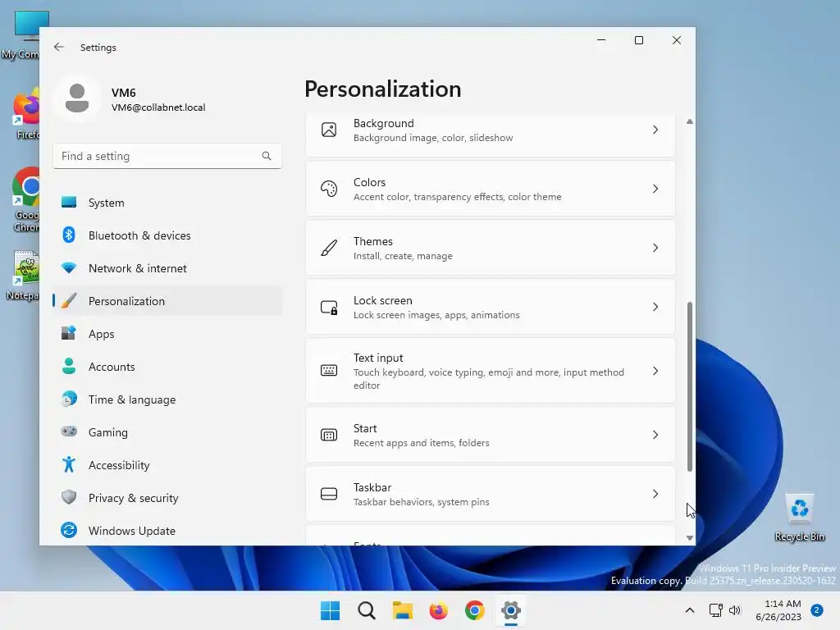Click the Background picture icon
The height and width of the screenshot is (630, 840).
coord(329,130)
